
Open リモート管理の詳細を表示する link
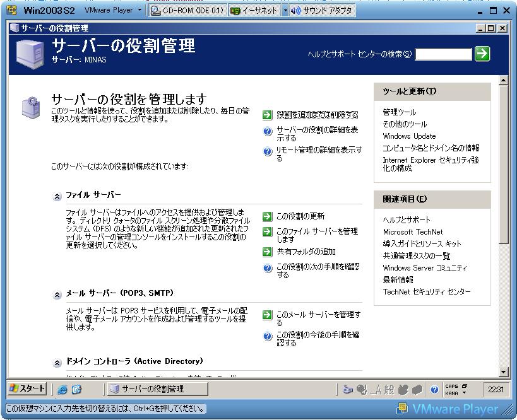coord(319,154)
